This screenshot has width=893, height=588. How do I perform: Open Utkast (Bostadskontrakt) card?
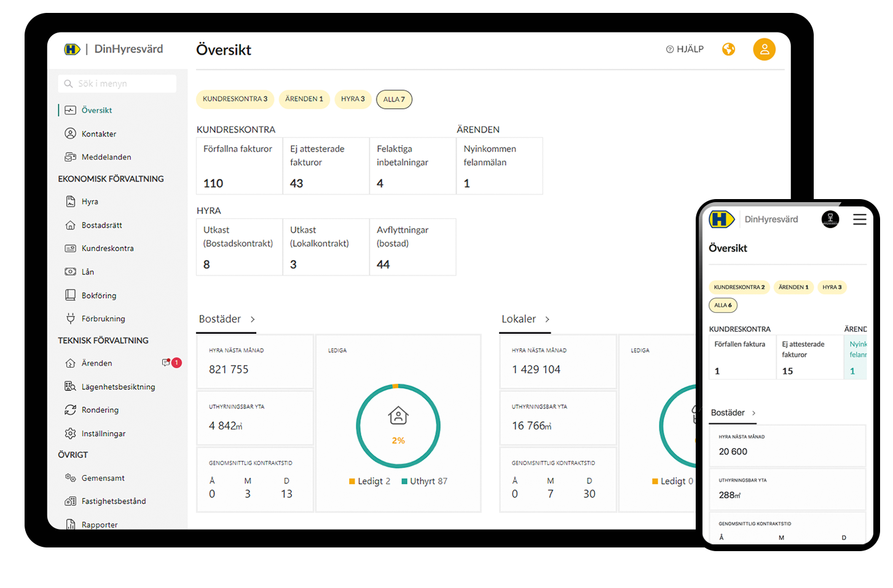pos(240,247)
